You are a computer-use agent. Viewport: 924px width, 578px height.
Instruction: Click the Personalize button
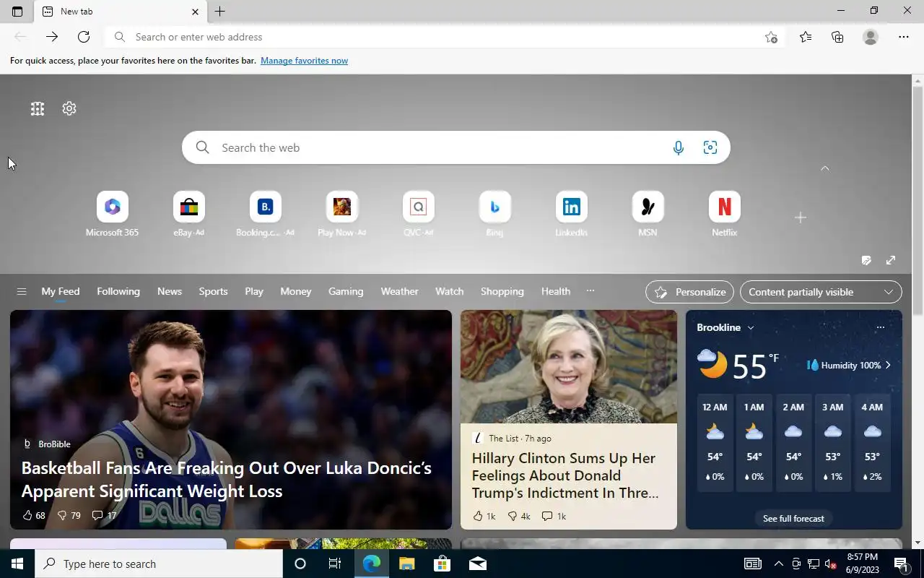pos(689,292)
